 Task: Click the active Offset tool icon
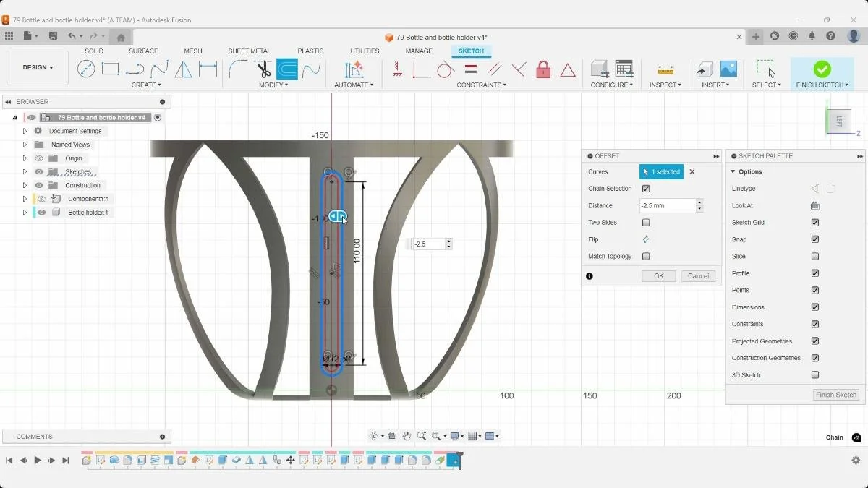[x=287, y=69]
